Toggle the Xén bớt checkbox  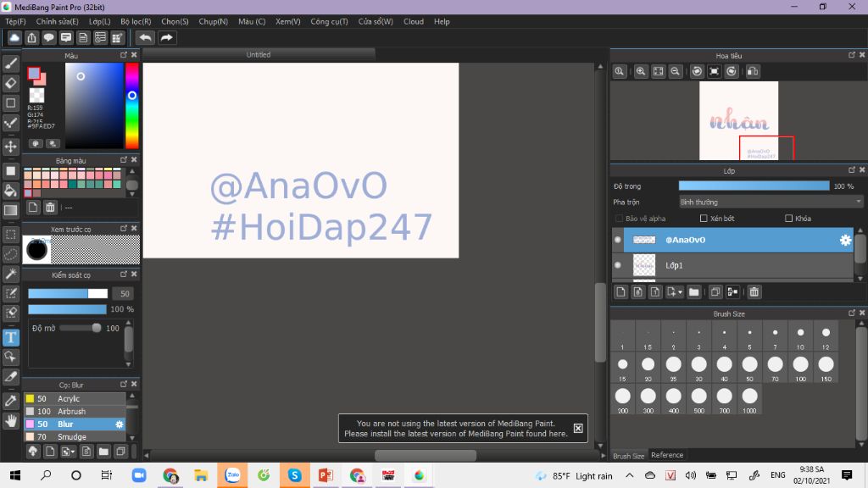click(x=704, y=219)
